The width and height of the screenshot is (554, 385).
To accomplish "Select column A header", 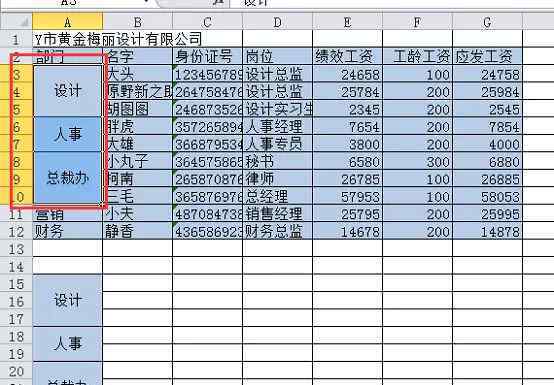I will pyautogui.click(x=67, y=22).
